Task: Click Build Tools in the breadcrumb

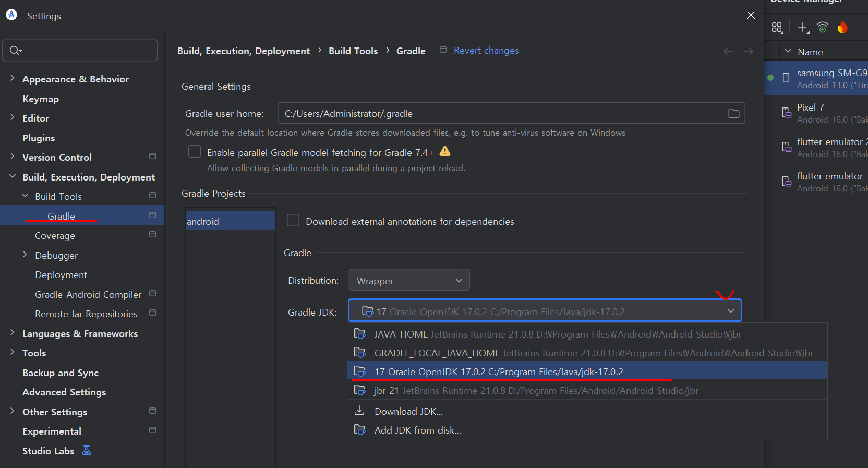Action: point(353,51)
